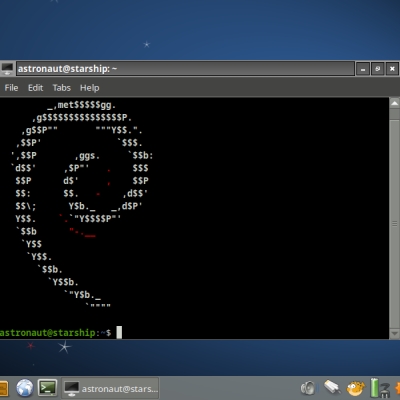Open the File menu
Image resolution: width=400 pixels, height=400 pixels.
pyautogui.click(x=11, y=88)
